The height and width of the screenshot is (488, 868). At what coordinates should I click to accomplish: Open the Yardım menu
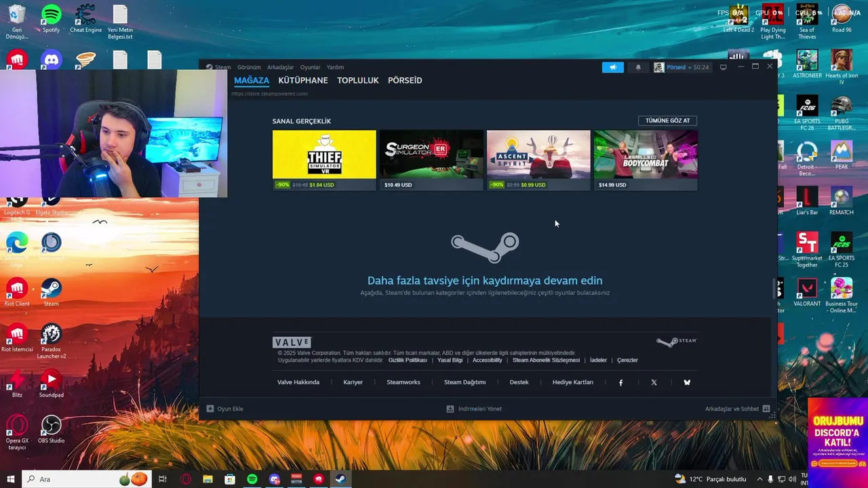[x=335, y=67]
